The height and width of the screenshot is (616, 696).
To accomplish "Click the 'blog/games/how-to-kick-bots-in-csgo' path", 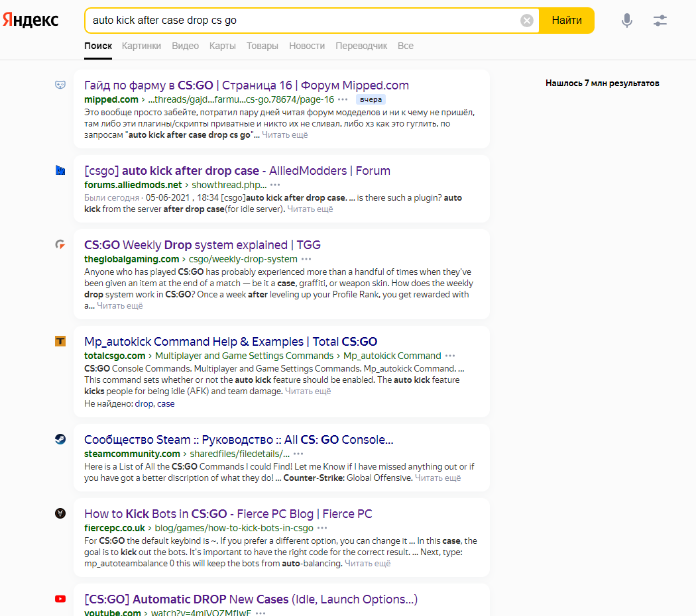I will [x=233, y=528].
